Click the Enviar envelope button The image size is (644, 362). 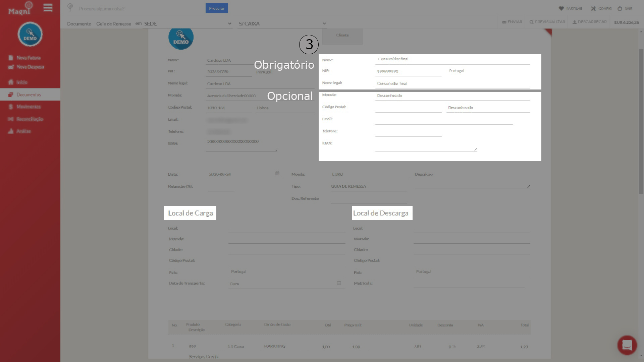pos(512,22)
